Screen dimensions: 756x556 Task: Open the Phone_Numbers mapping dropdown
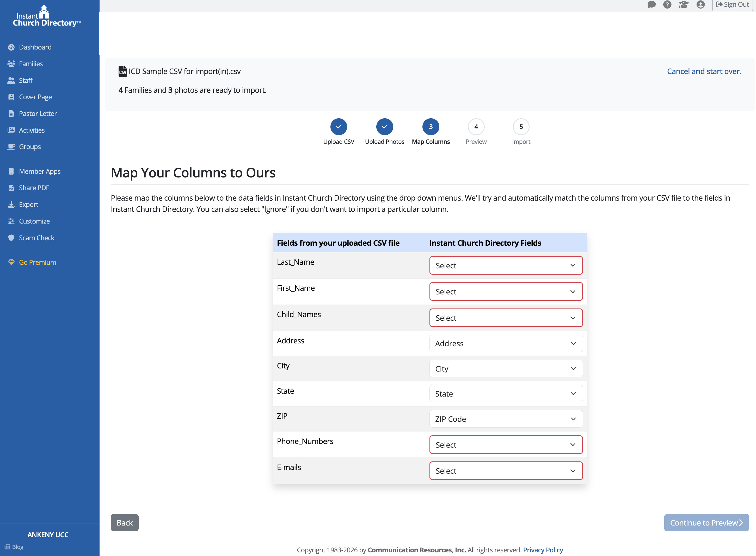tap(506, 444)
